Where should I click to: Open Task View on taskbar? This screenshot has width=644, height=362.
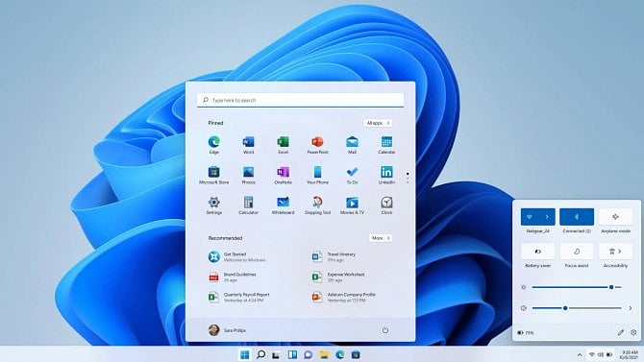[276, 355]
